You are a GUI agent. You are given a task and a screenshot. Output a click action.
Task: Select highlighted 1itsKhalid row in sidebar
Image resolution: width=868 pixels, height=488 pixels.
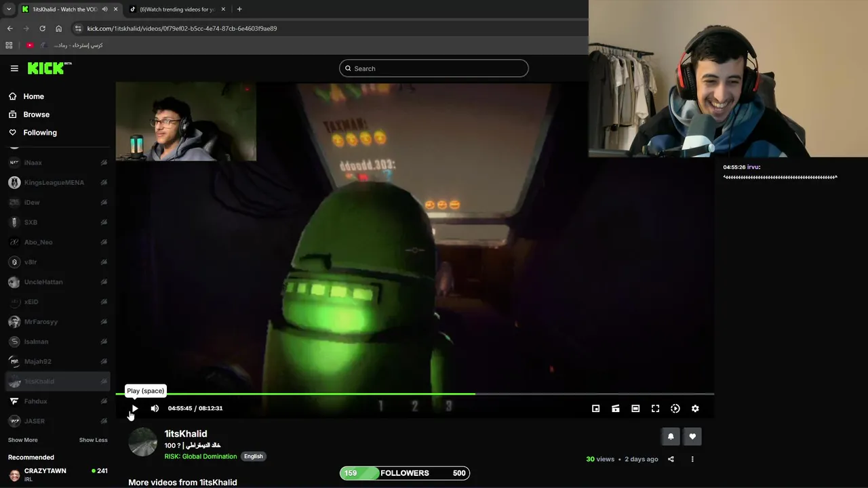[x=57, y=382]
